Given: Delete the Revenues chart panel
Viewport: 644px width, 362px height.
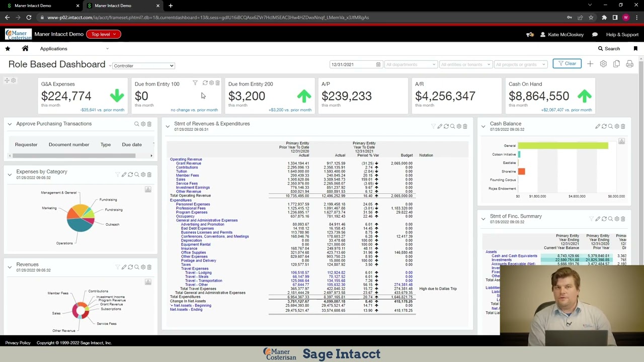Looking at the screenshot, I should click(x=149, y=267).
